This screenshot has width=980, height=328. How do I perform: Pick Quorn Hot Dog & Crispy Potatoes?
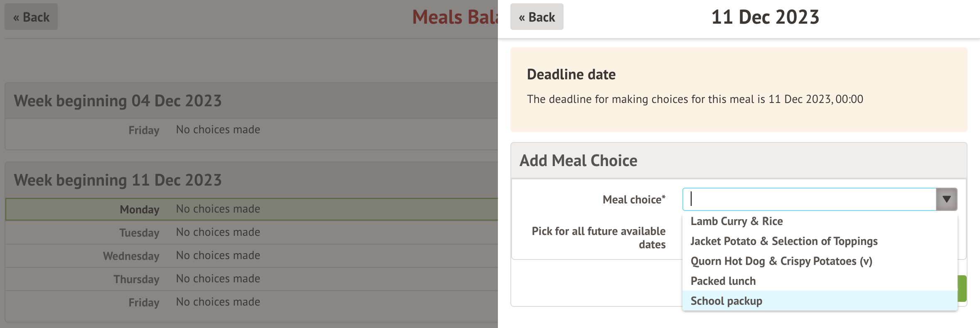781,261
